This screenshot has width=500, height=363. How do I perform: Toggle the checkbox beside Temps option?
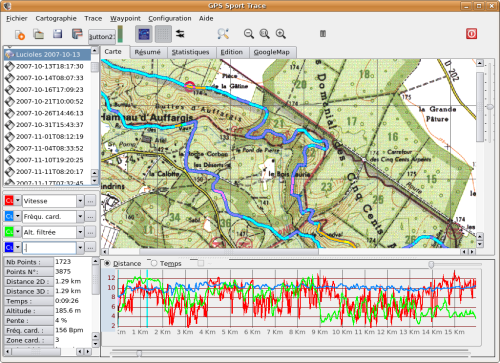[x=200, y=263]
